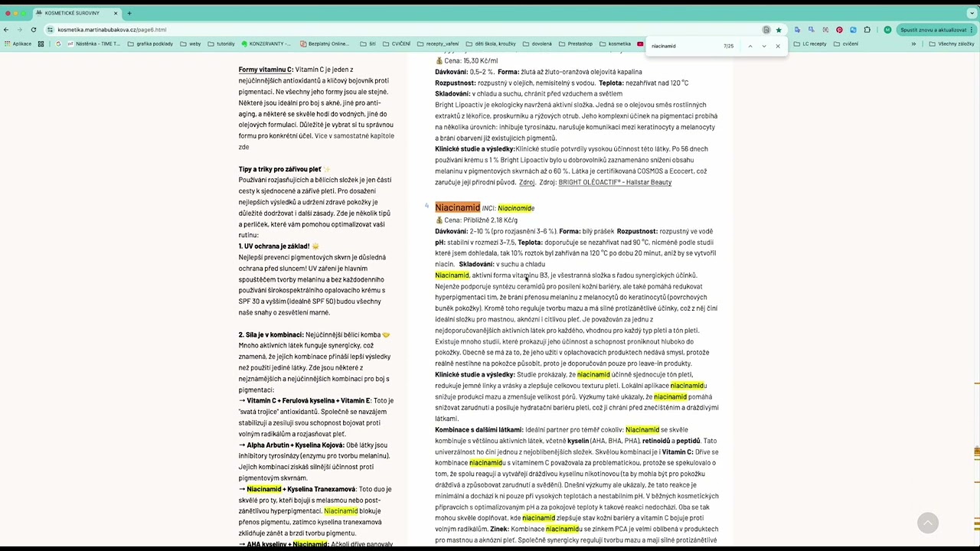The width and height of the screenshot is (980, 551).
Task: Click 'Alpha Arbutin + Kyselina Kojová' item
Action: 295,445
